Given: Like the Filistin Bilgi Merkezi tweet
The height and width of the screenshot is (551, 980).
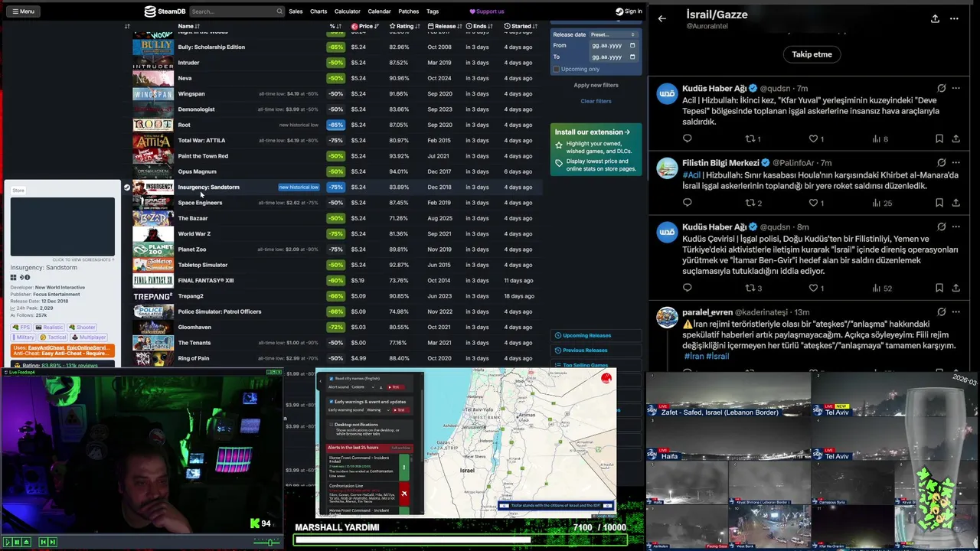Looking at the screenshot, I should point(813,203).
